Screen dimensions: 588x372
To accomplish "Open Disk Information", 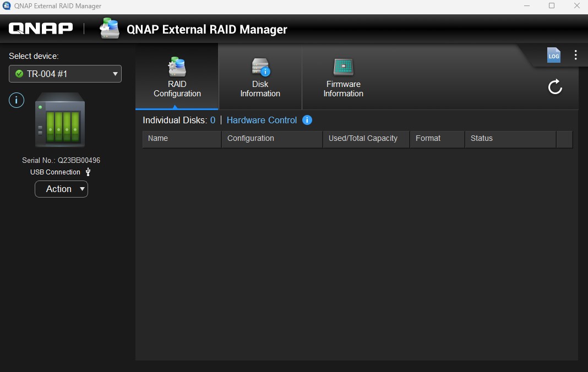I will pyautogui.click(x=260, y=77).
